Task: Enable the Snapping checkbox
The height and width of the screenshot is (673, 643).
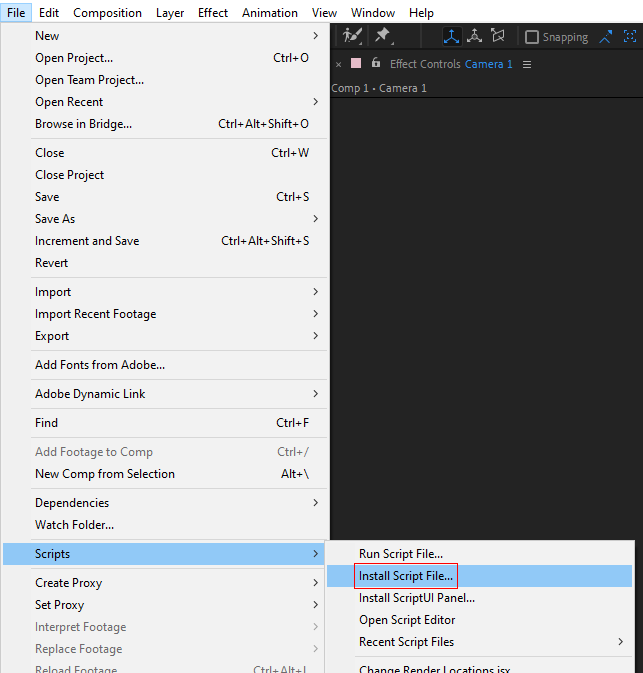Action: 531,37
